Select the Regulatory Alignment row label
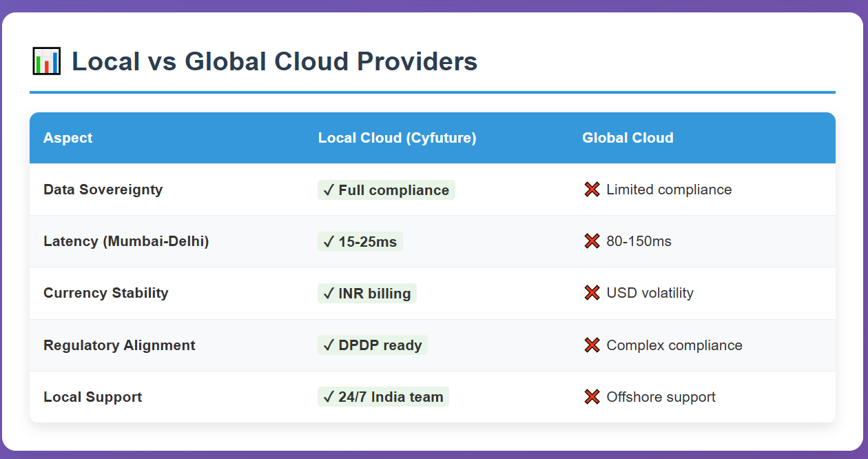Screen dimensions: 868x459 pyautogui.click(x=119, y=345)
